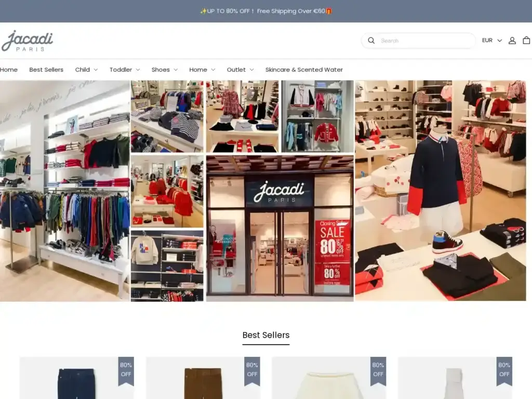
Task: Expand the Child navigation dropdown
Action: click(x=85, y=69)
